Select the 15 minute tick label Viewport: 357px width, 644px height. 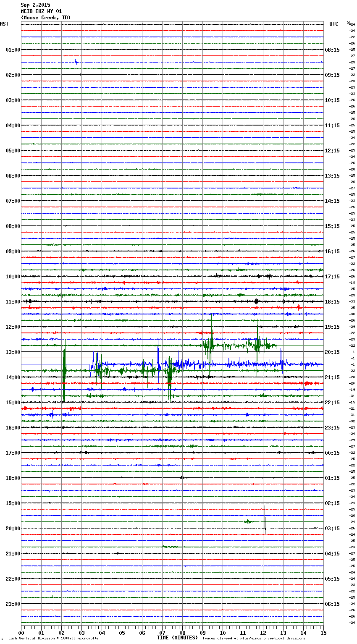323,633
